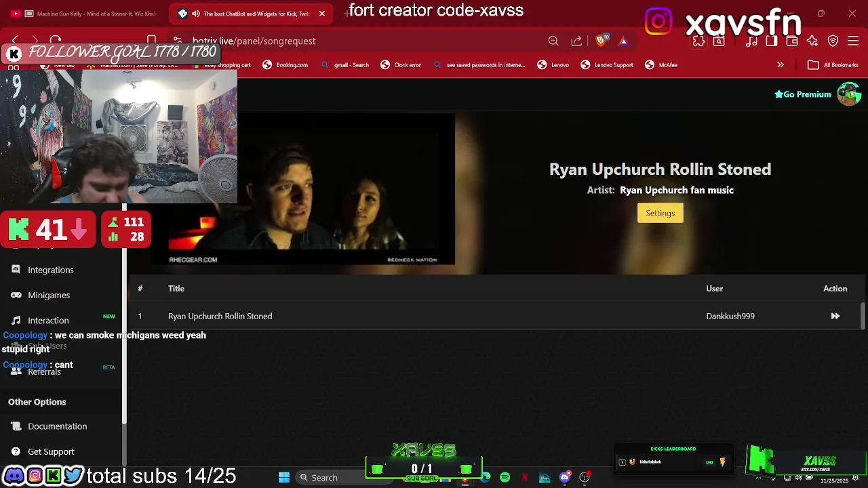This screenshot has height=488, width=868.
Task: Click Go Premium link
Action: click(x=803, y=94)
